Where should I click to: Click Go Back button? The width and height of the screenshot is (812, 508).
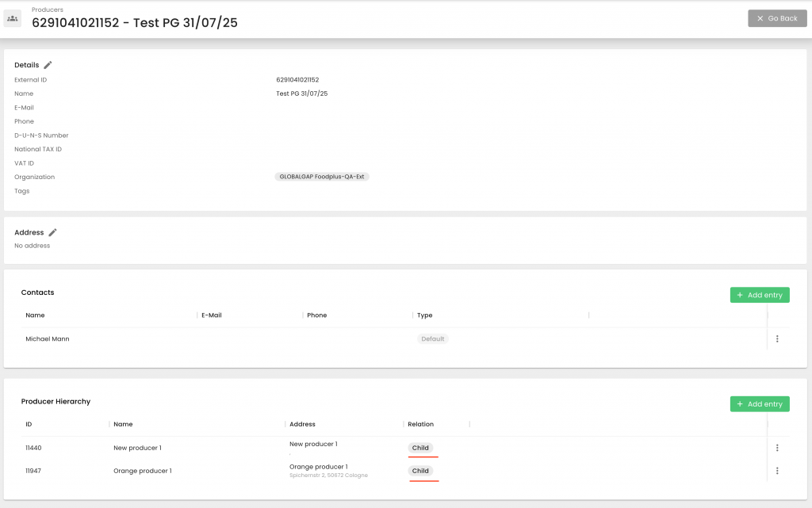pos(776,18)
